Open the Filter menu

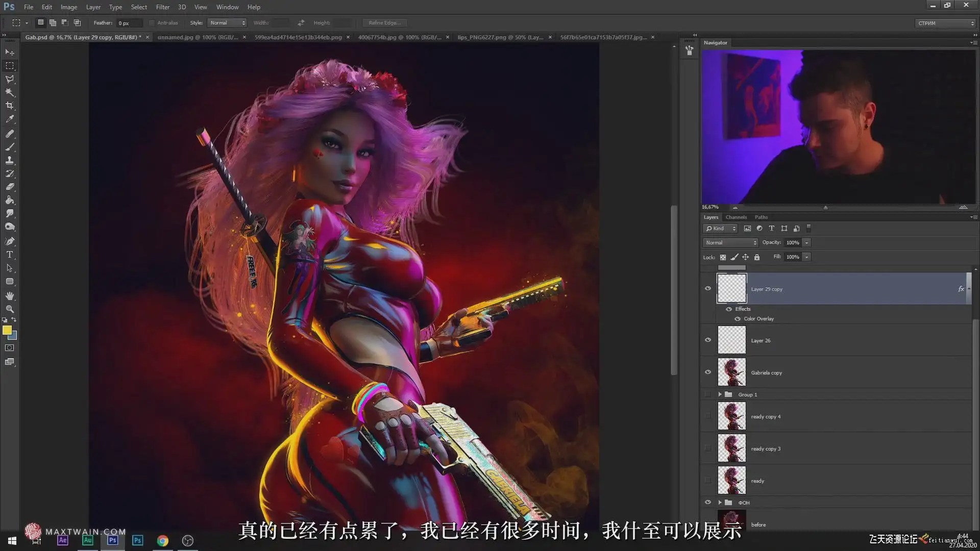(x=163, y=7)
